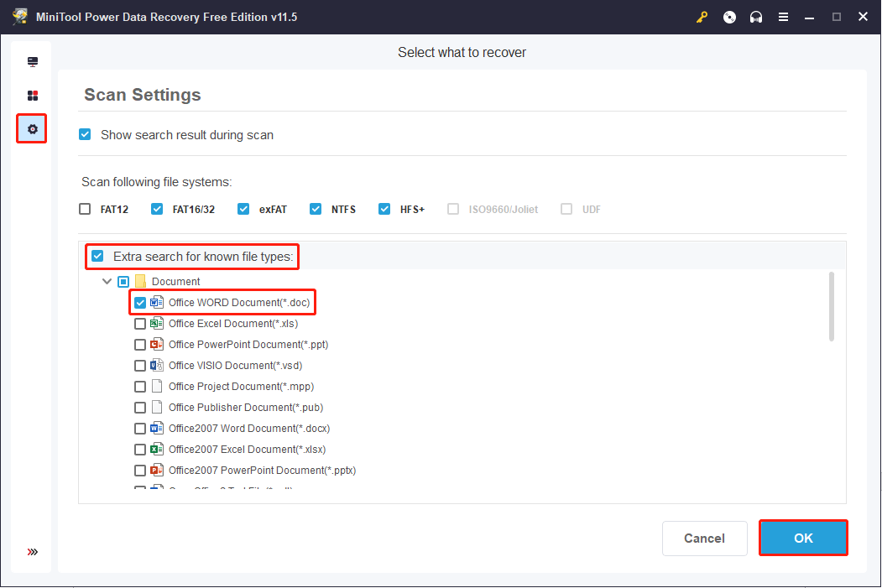Uncheck NTFS file system
Screen dimensions: 882x588
coord(316,209)
